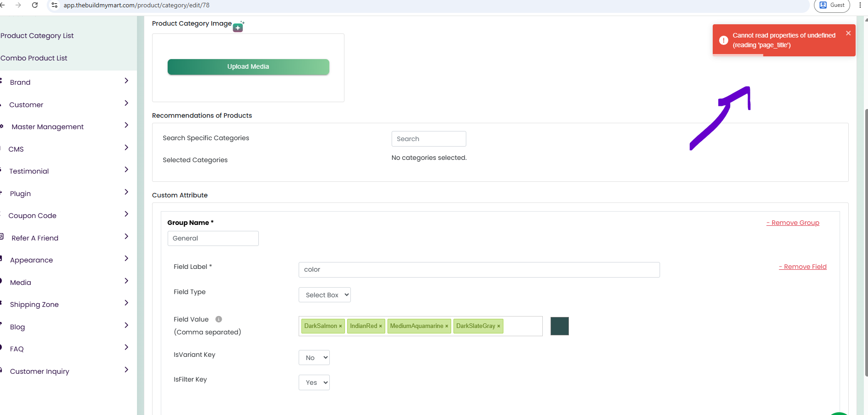Focus the Search Specific Categories field
This screenshot has width=868, height=415.
(x=429, y=139)
